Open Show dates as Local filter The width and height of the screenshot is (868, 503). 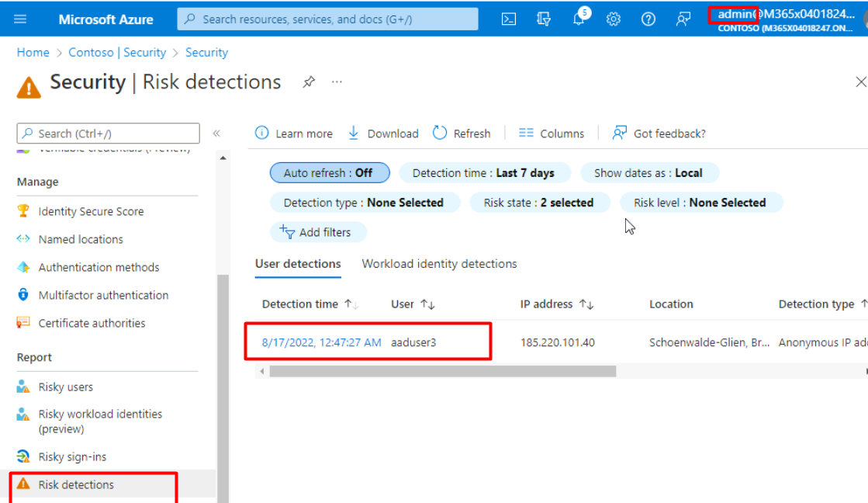[x=648, y=173]
